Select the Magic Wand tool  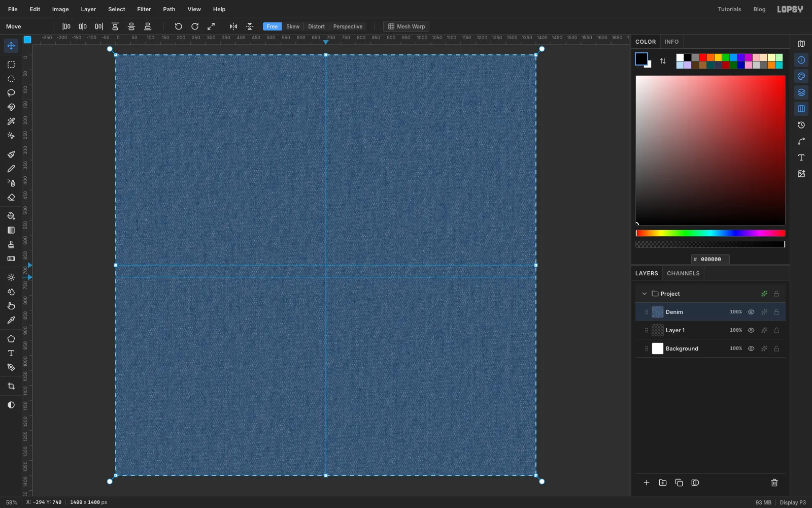pyautogui.click(x=11, y=121)
